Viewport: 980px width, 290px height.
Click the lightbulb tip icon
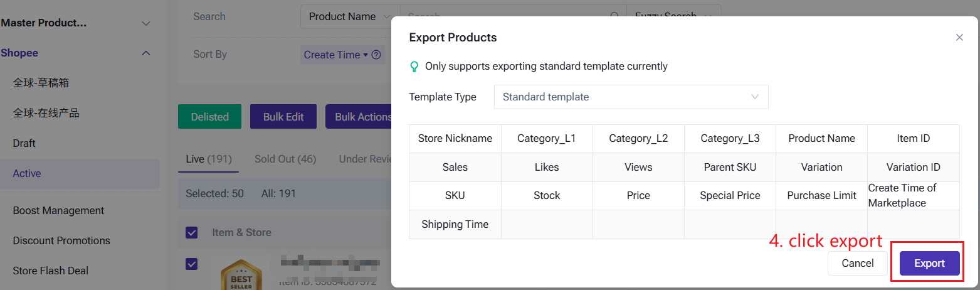pos(414,66)
